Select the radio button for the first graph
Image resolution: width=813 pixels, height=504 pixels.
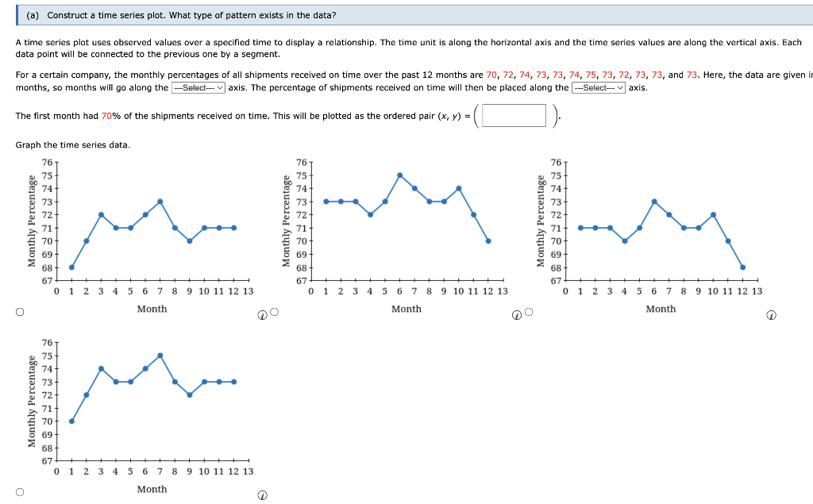(x=19, y=311)
